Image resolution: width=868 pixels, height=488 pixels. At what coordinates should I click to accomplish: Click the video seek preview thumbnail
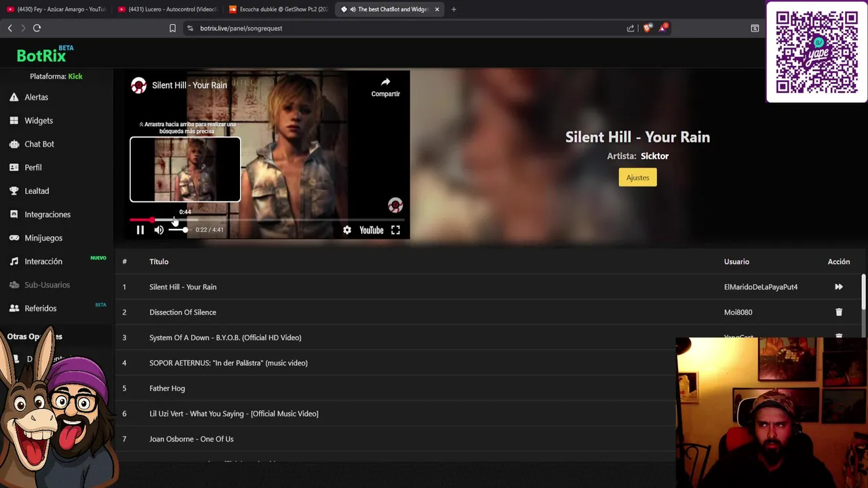[185, 169]
